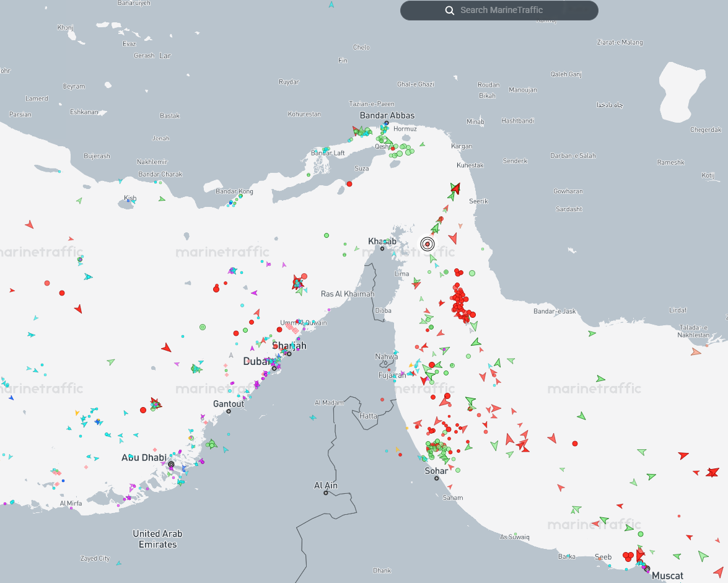Select the Bandar-e Jask label
The height and width of the screenshot is (583, 728).
(x=555, y=311)
